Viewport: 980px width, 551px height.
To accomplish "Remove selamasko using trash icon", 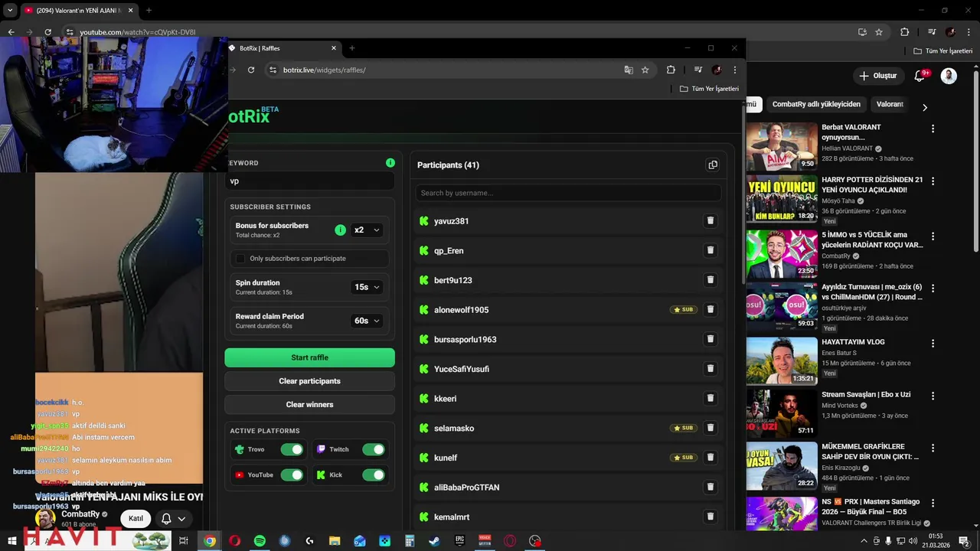I will (x=710, y=428).
